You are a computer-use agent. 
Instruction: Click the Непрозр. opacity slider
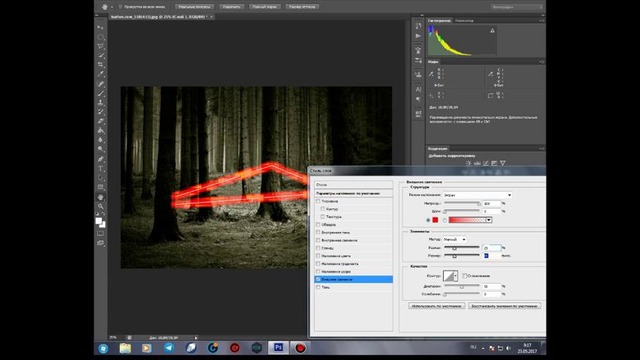point(462,203)
